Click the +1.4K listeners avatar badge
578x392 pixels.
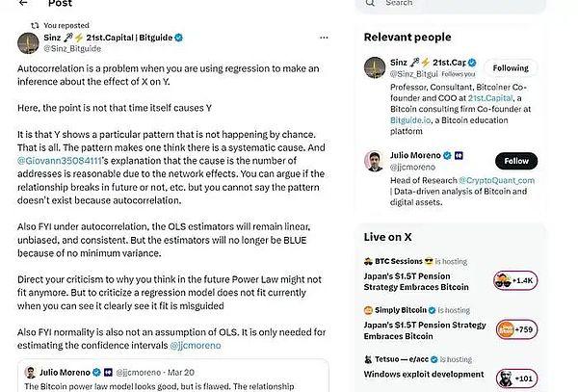click(515, 280)
